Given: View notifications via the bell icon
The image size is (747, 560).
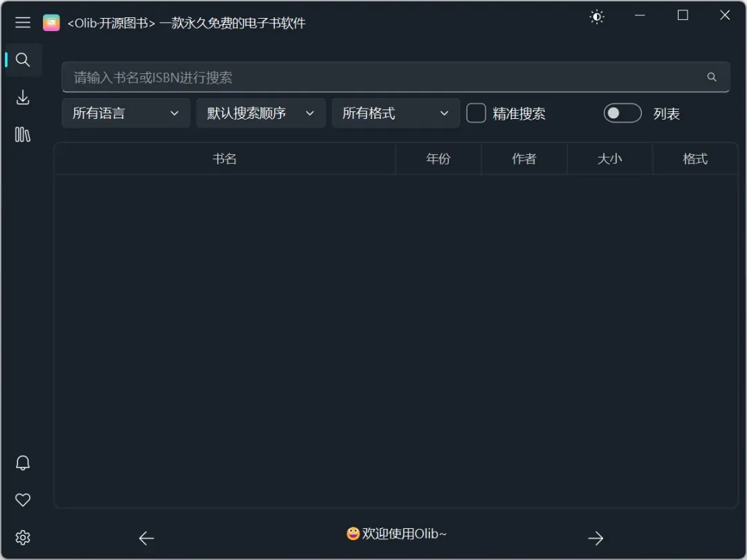Looking at the screenshot, I should pyautogui.click(x=23, y=463).
